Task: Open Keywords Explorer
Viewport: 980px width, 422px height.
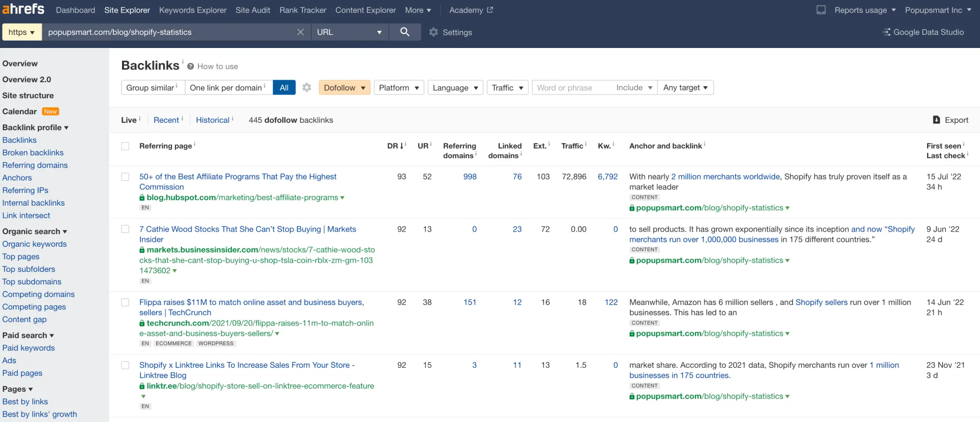Action: pos(193,10)
